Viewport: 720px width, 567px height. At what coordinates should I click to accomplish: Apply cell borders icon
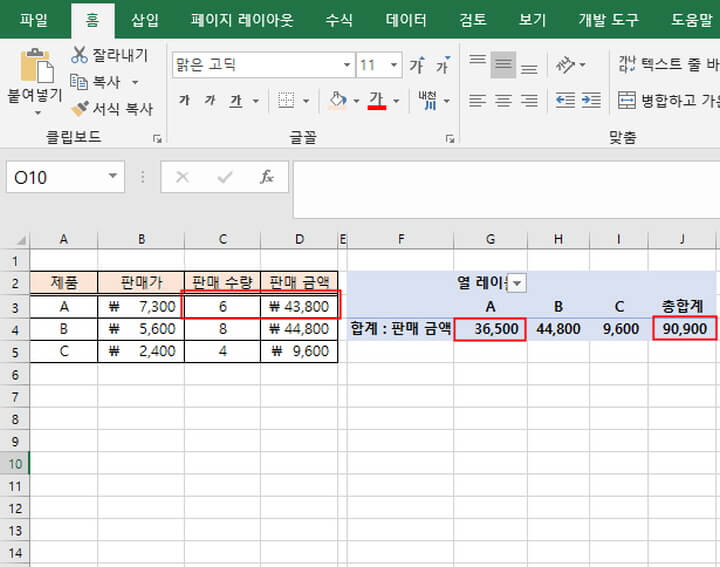[x=286, y=100]
